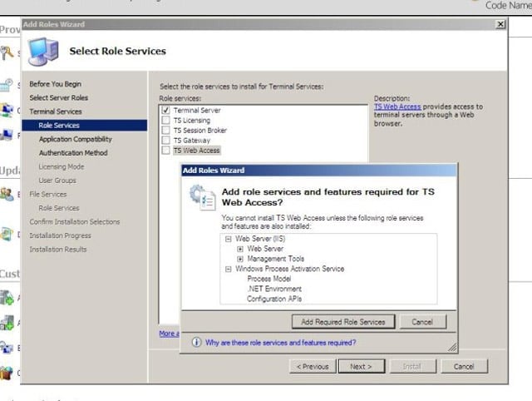532x401 pixels.
Task: Click the users icon in the background window
Action: point(7,194)
